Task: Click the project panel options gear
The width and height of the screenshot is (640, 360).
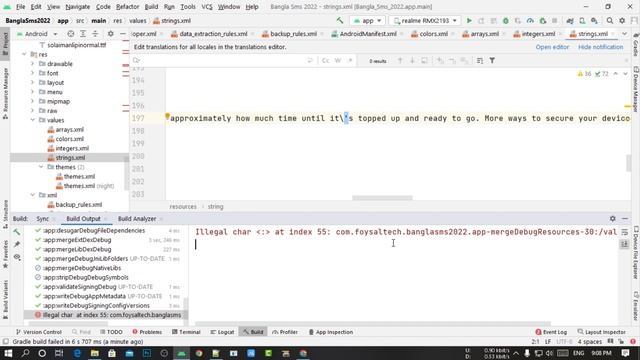Action: tap(111, 34)
